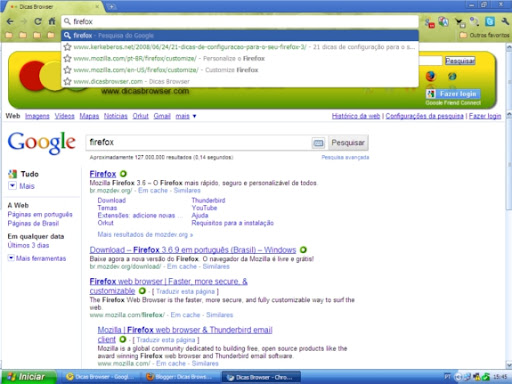Viewport: 512px width, 384px height.
Task: Open Pesquisa avançada link
Action: (x=345, y=157)
